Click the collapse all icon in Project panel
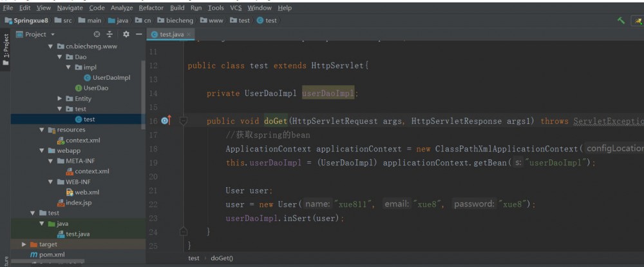Image resolution: width=644 pixels, height=267 pixels. pos(109,34)
